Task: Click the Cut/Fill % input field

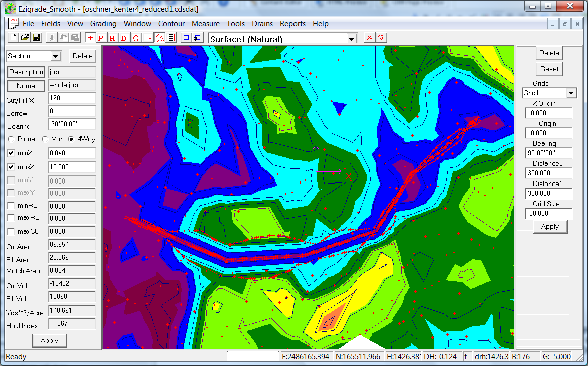Action: coord(72,99)
